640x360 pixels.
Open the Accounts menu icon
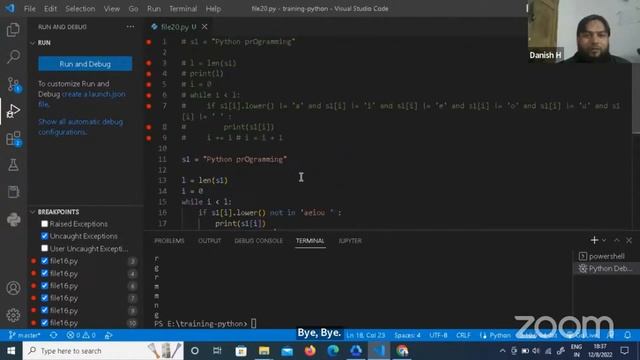pos(13,288)
